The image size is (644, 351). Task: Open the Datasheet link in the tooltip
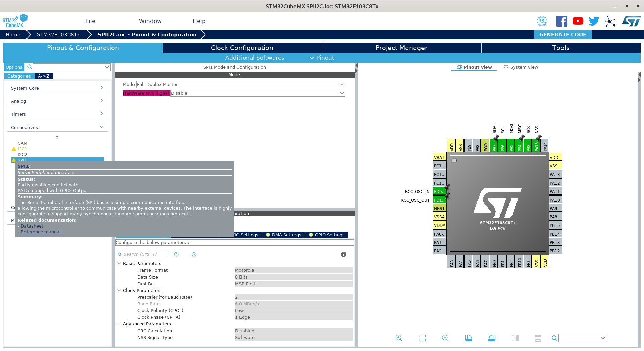[x=32, y=226]
